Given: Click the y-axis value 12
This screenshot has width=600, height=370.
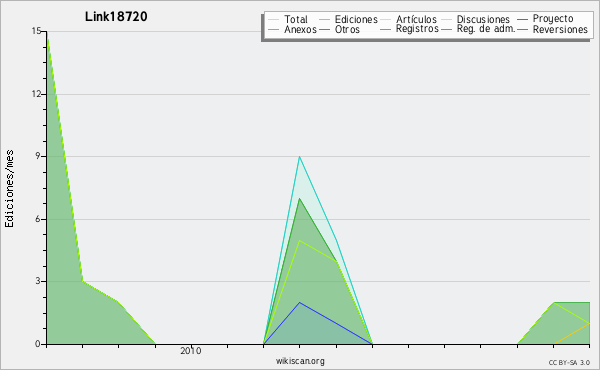Looking at the screenshot, I should pyautogui.click(x=36, y=94).
